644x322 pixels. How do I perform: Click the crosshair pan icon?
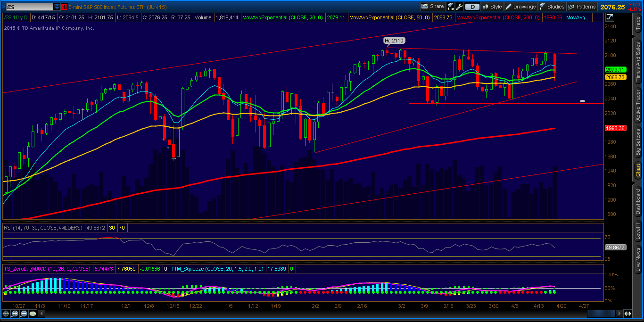click(x=6, y=314)
